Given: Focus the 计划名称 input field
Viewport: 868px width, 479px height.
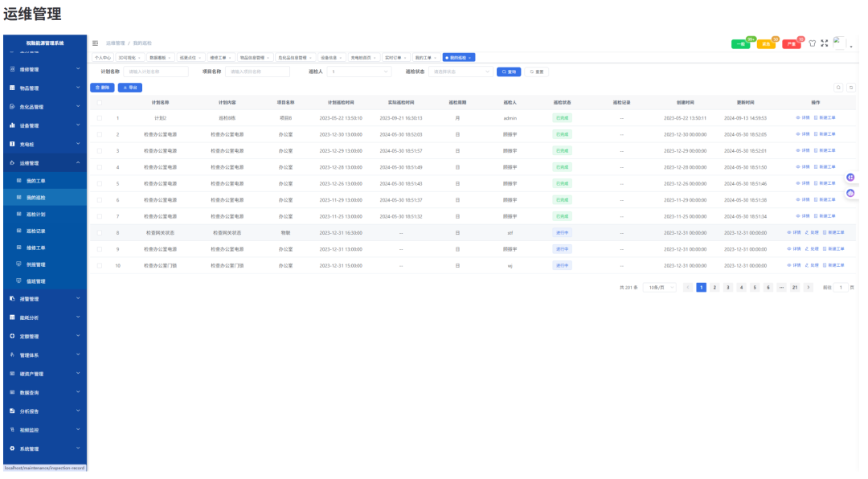Looking at the screenshot, I should (x=156, y=72).
